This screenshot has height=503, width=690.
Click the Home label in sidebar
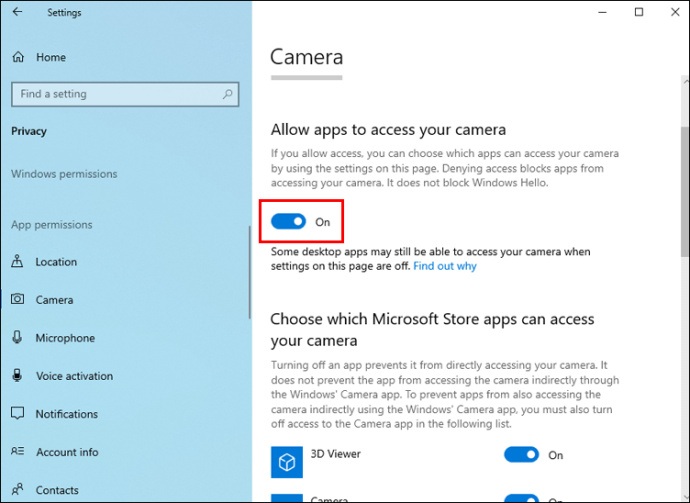pos(51,57)
